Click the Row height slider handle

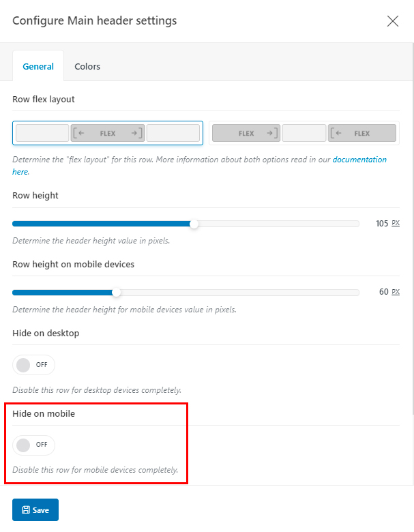194,224
